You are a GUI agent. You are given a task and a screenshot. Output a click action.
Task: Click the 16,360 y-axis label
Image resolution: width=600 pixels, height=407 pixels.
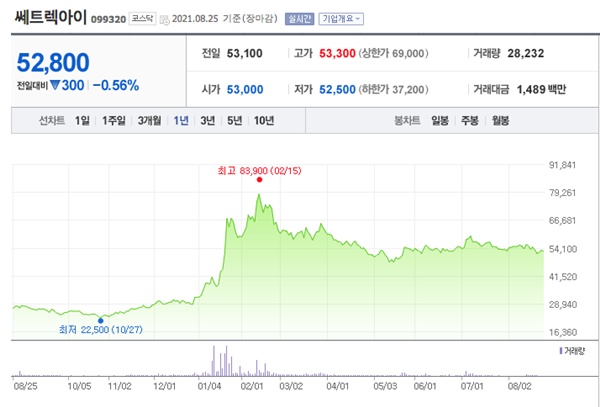pyautogui.click(x=562, y=332)
